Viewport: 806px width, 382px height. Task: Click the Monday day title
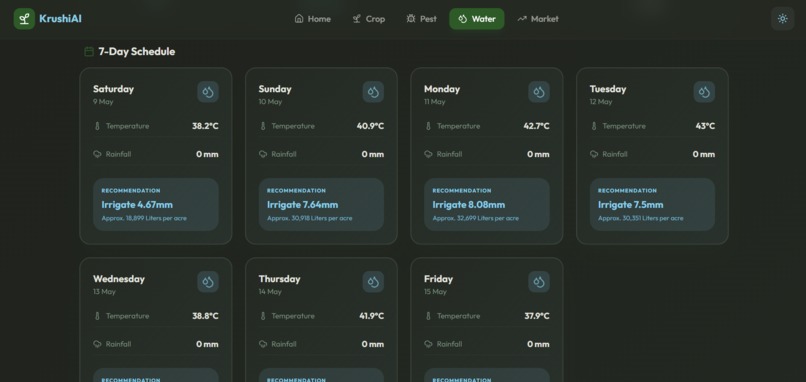442,89
